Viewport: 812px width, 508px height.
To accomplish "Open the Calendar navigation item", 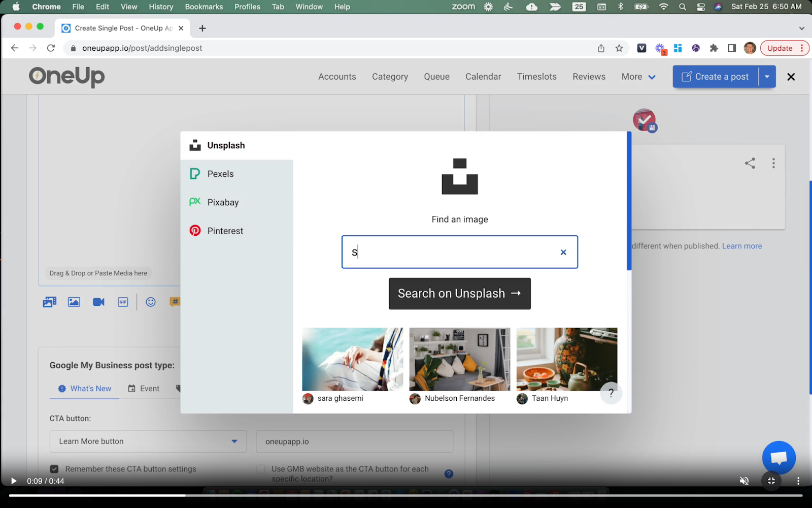I will tap(483, 77).
